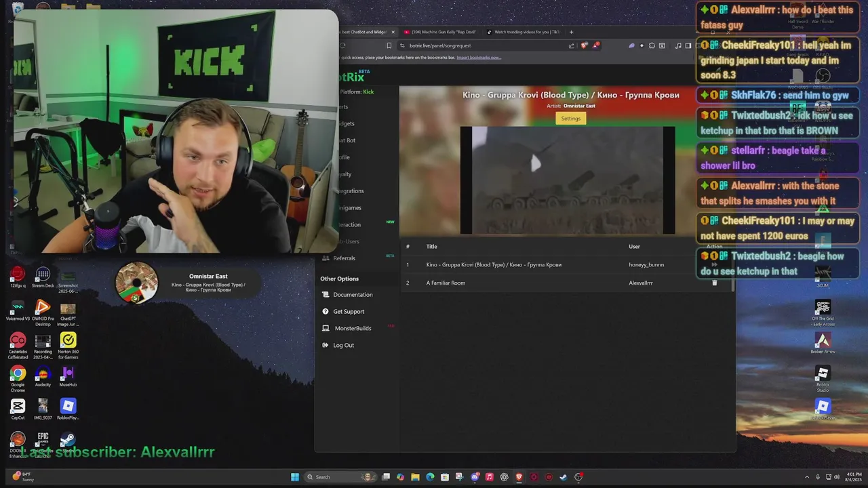
Task: Open the MuseHub desktop icon
Action: (68, 377)
